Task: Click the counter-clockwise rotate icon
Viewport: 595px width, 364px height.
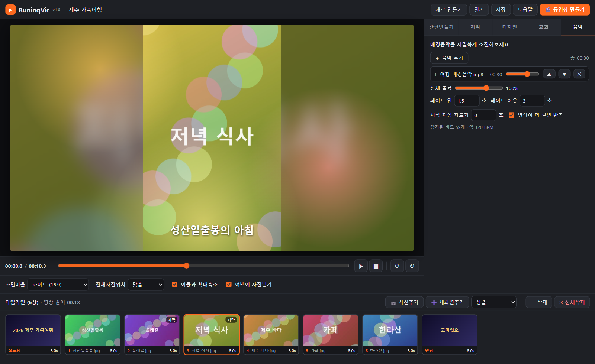Action: coord(397,266)
